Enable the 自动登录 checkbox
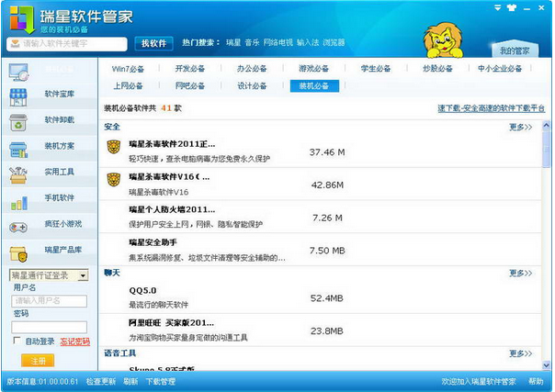This screenshot has height=392, width=555. (x=17, y=342)
